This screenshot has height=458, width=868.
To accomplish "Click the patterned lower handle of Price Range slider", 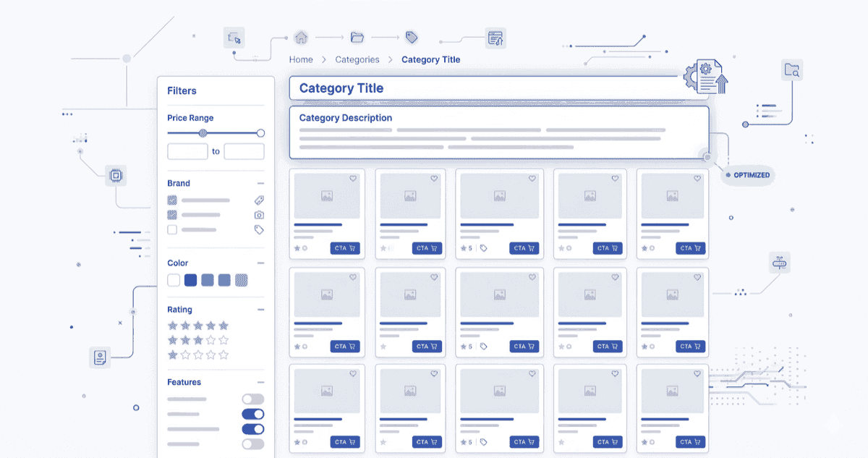I will pos(203,133).
